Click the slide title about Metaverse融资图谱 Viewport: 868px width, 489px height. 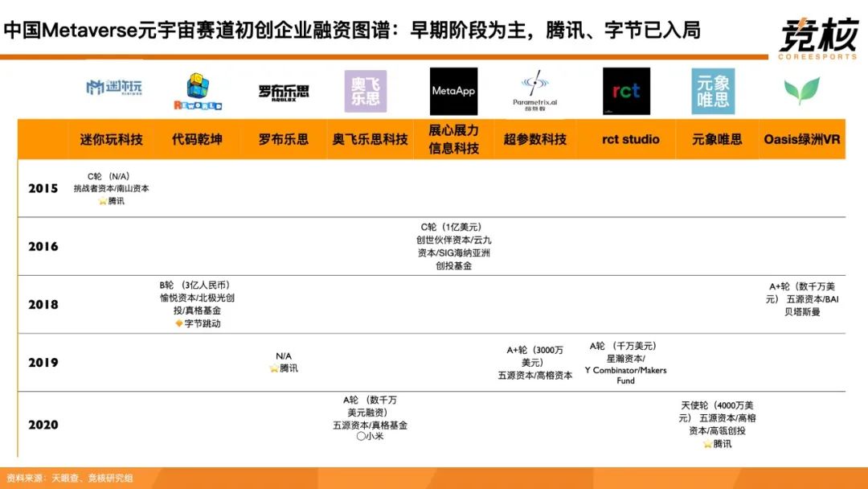(352, 31)
